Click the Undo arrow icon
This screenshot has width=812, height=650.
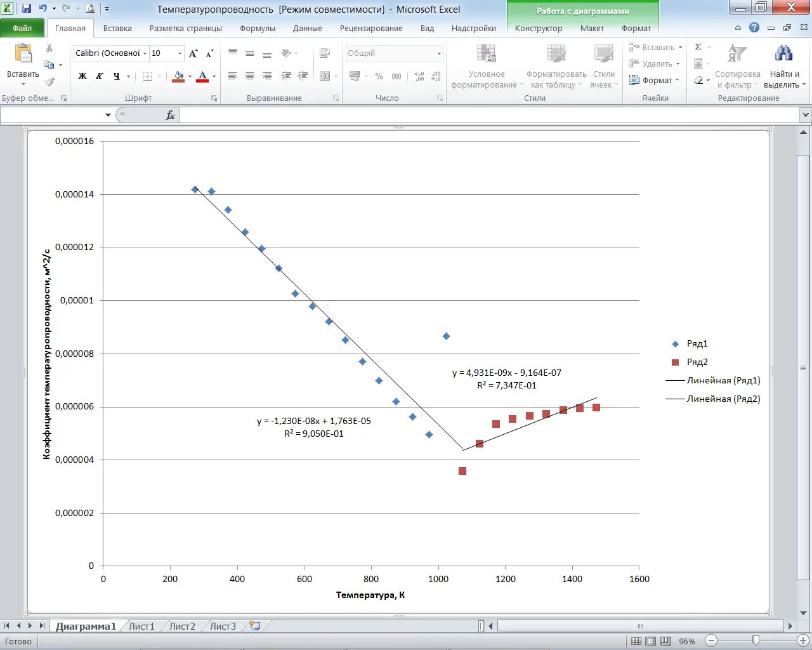pos(43,8)
